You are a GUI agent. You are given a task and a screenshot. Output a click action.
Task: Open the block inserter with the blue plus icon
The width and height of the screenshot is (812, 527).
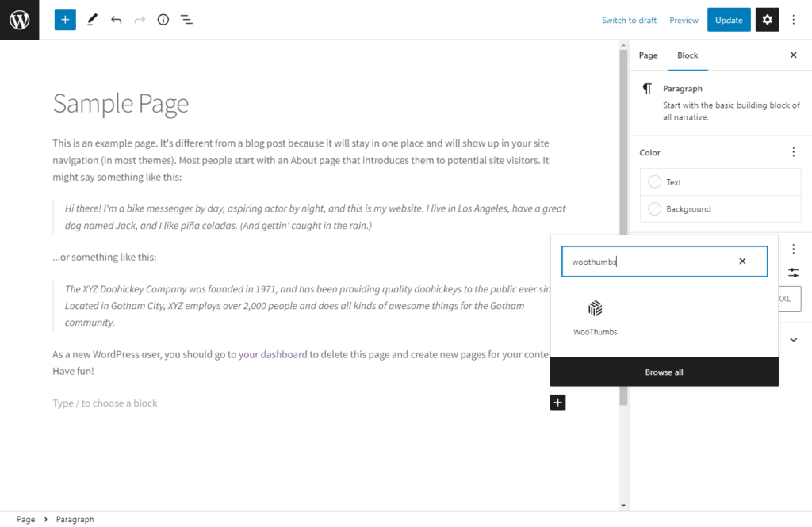coord(64,19)
